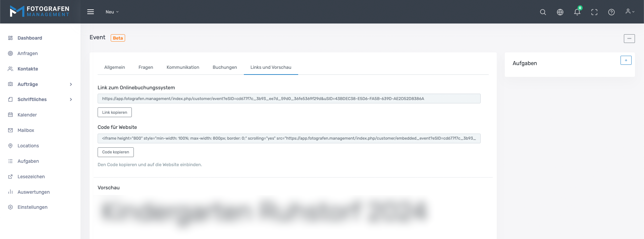The image size is (644, 239).
Task: Click the Link kopieren button
Action: click(114, 112)
